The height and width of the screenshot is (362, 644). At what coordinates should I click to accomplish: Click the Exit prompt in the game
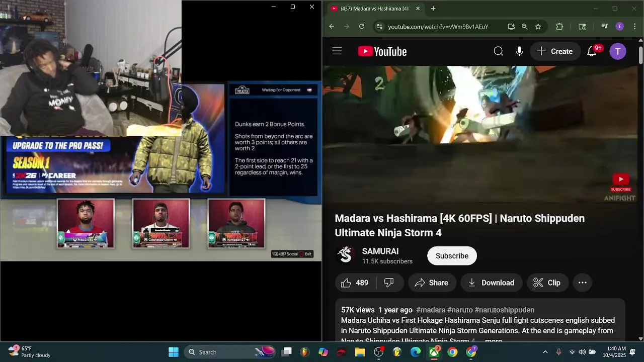(306, 254)
